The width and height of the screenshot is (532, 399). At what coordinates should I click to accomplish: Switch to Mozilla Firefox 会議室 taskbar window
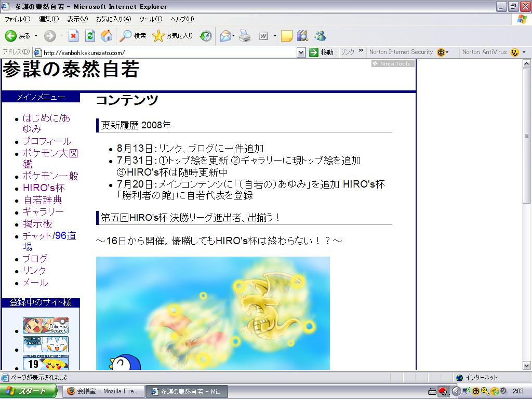103,391
